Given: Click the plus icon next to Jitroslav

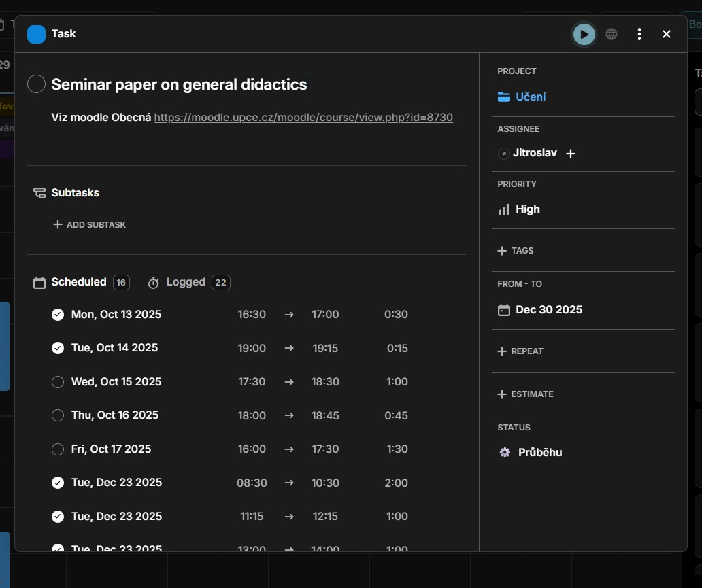Looking at the screenshot, I should (571, 154).
